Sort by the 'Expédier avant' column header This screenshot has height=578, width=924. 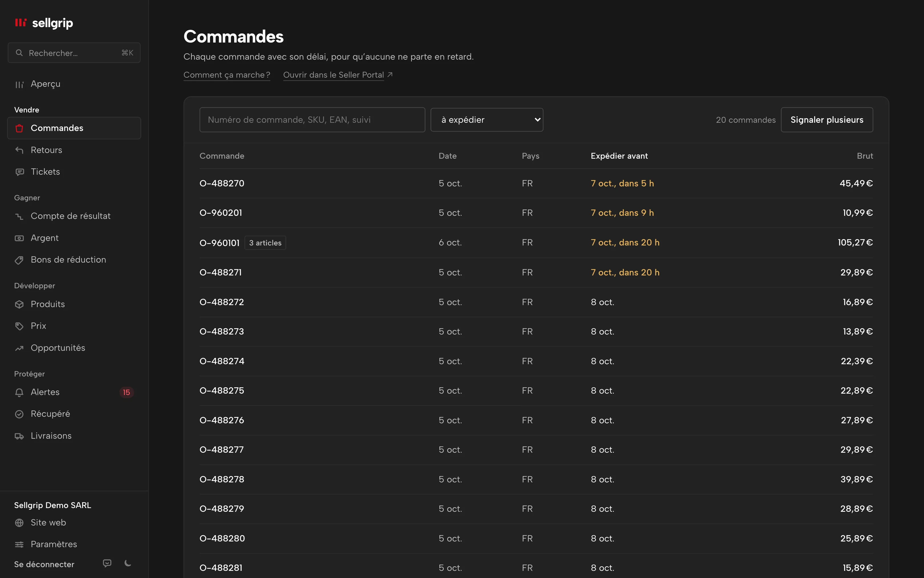tap(619, 156)
